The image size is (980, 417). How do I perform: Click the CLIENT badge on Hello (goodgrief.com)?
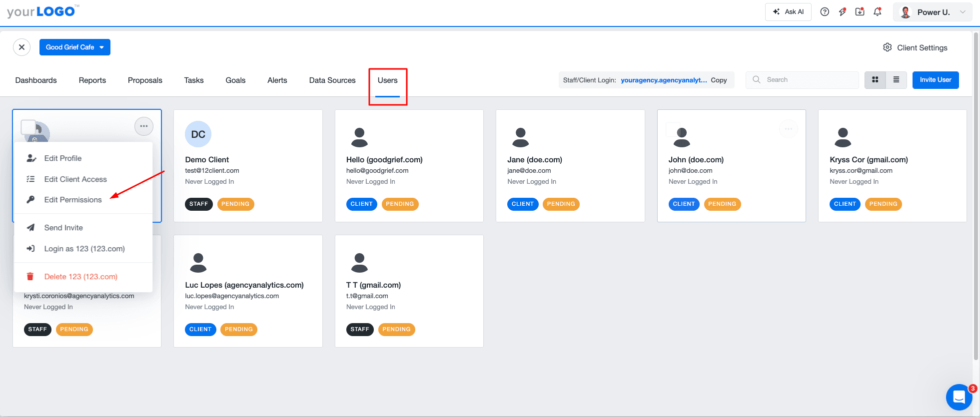(362, 204)
